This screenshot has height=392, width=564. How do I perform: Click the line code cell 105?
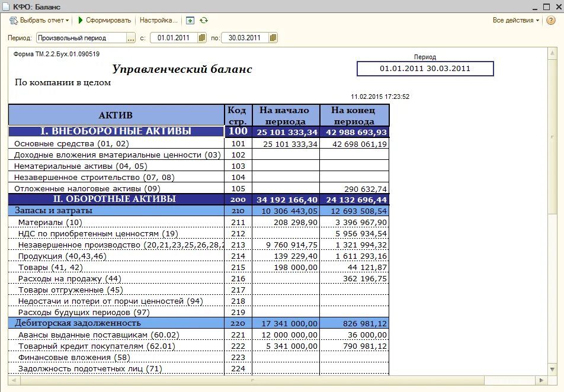[238, 189]
